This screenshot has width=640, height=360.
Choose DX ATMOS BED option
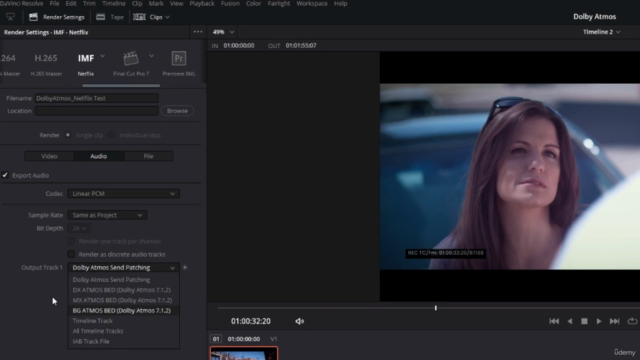click(123, 290)
